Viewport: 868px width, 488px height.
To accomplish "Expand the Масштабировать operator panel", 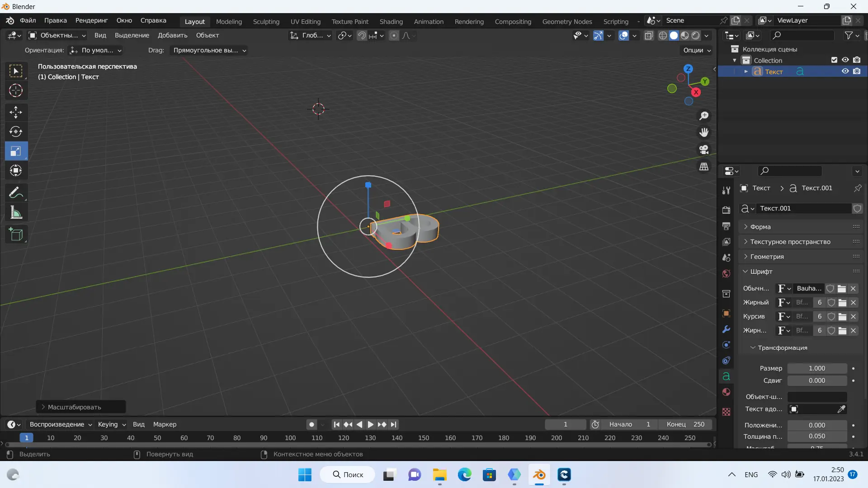I will click(x=81, y=407).
